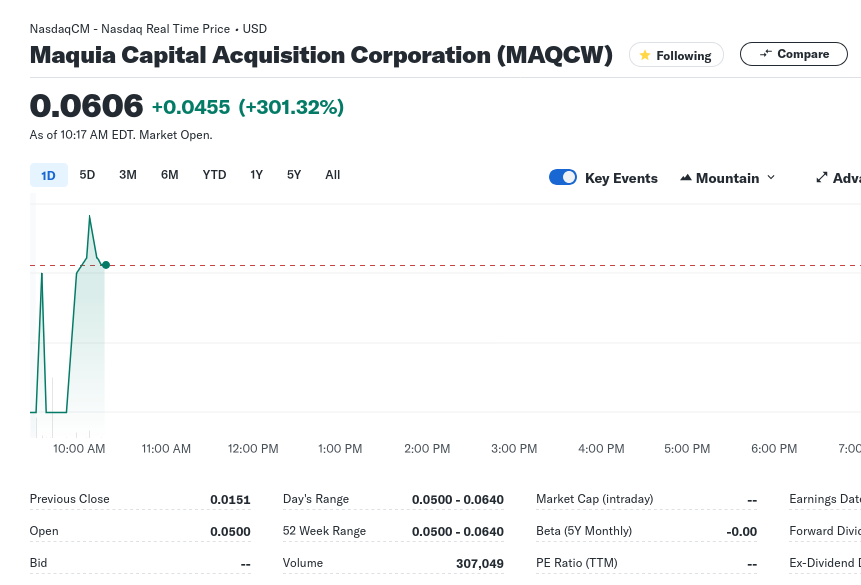Viewport: 861px width, 585px height.
Task: Click the Following button
Action: 676,55
